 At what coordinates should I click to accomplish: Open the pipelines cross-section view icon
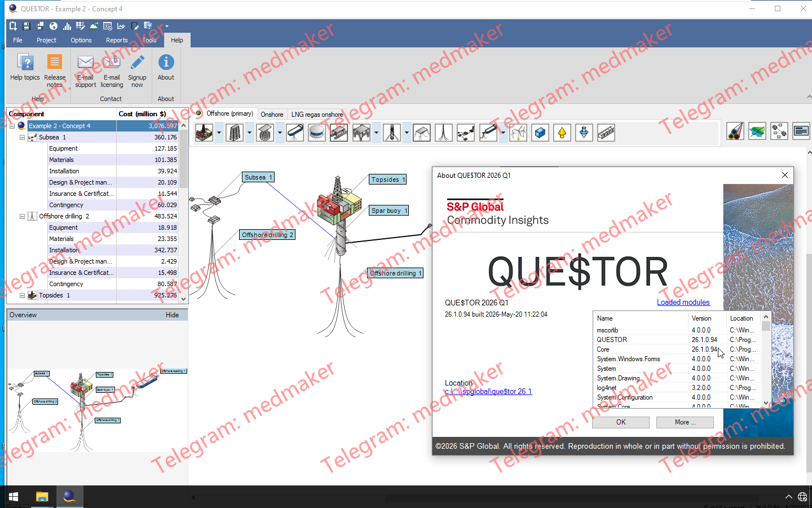pos(735,131)
